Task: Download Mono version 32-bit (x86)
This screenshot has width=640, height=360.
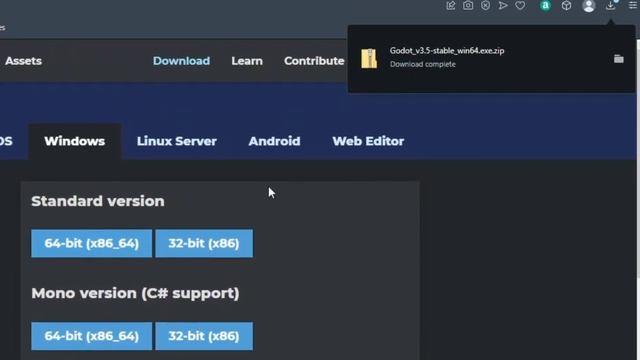Action: [204, 336]
